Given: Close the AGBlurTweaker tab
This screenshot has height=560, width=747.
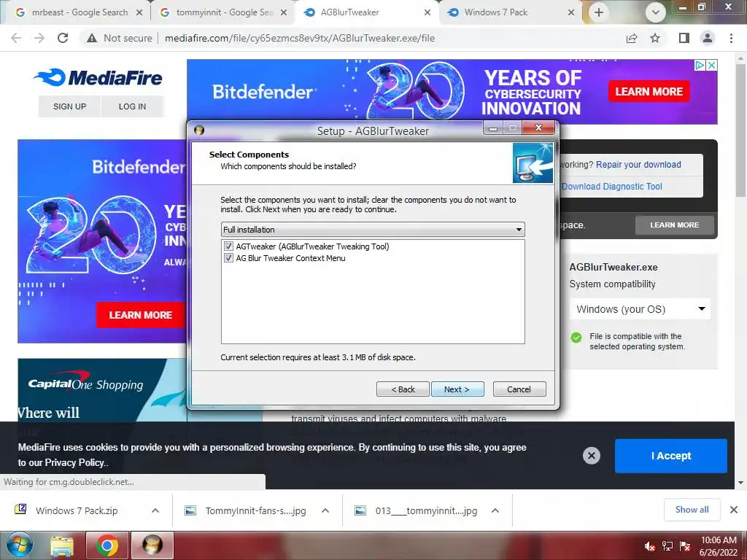Looking at the screenshot, I should (427, 12).
